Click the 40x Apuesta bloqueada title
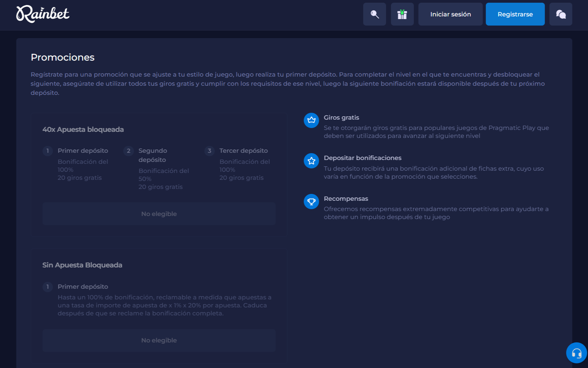 click(x=83, y=130)
